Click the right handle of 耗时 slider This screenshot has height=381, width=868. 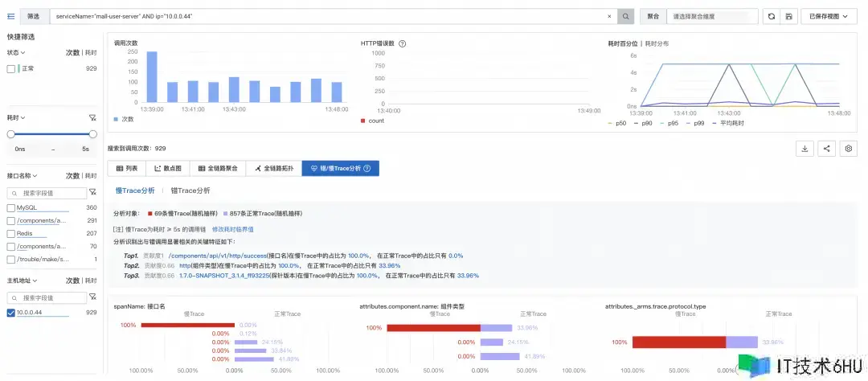pos(92,134)
